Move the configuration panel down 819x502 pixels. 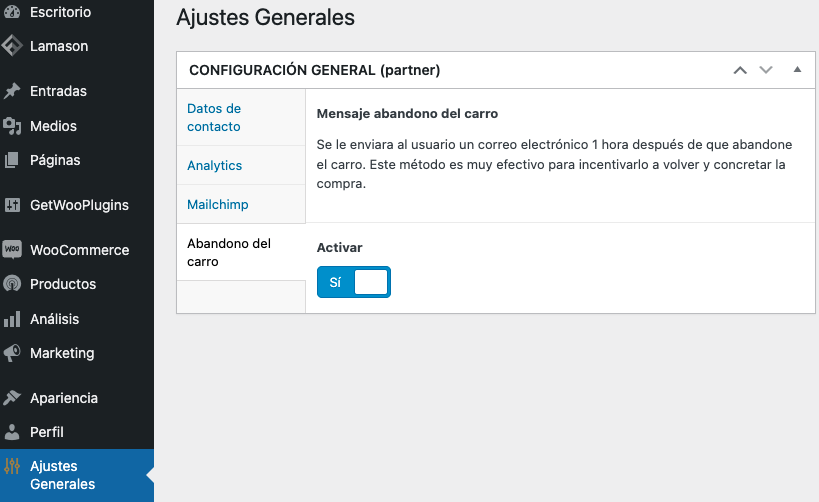coord(766,70)
